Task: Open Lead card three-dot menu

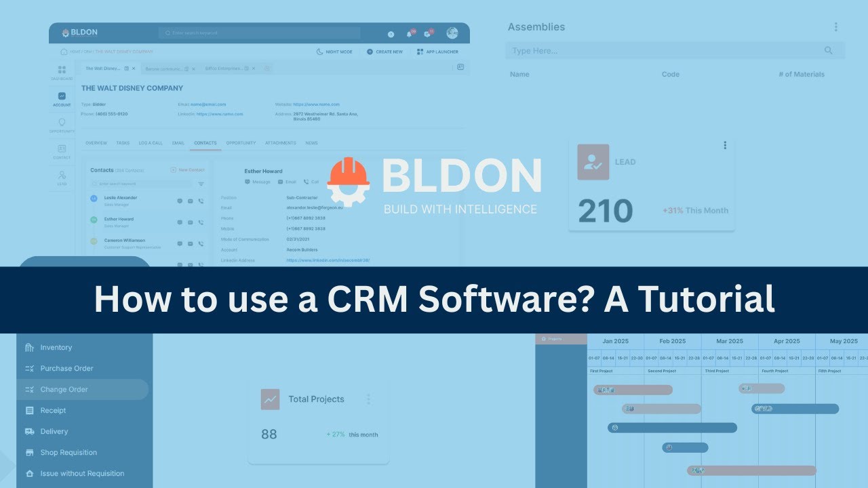Action: pos(725,145)
